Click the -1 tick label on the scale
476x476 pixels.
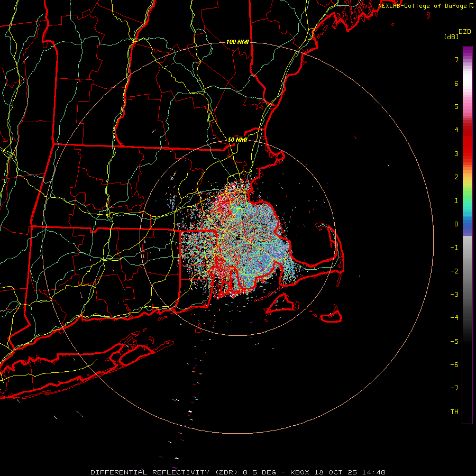tap(454, 248)
